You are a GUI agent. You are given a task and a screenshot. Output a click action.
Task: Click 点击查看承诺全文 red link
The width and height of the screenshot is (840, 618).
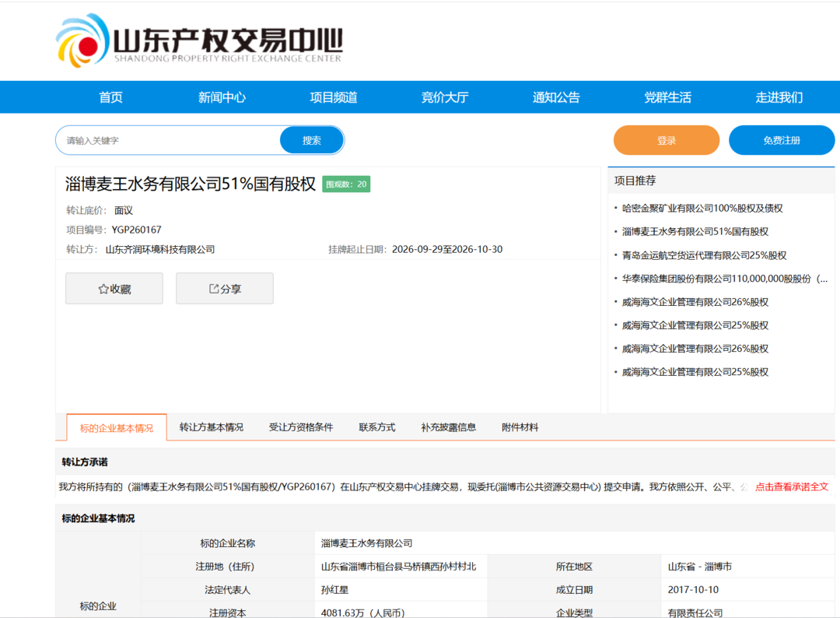[x=792, y=486]
